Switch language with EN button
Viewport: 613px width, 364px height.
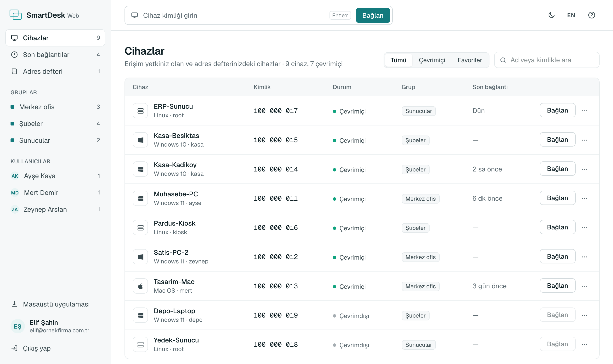(571, 15)
